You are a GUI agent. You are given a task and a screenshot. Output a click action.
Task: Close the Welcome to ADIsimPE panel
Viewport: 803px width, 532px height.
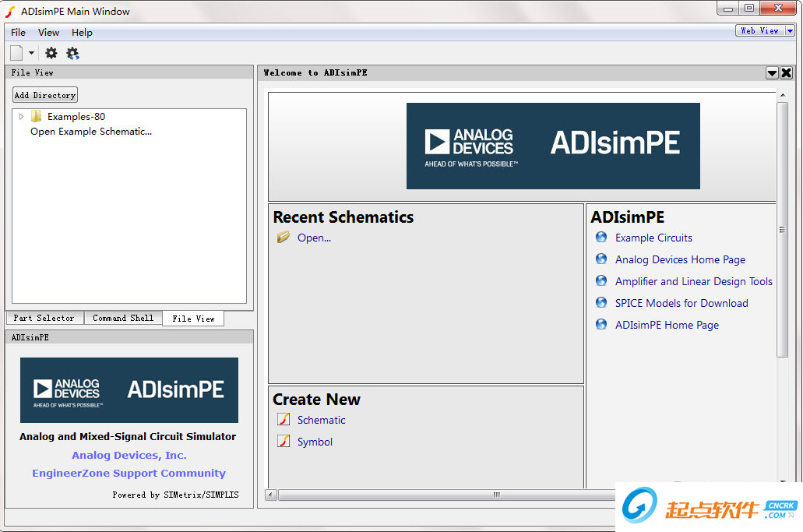786,72
